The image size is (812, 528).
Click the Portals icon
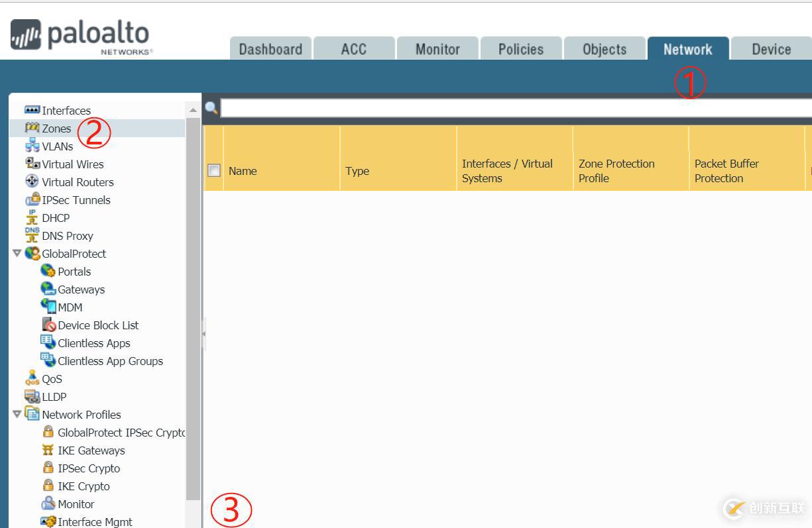click(48, 271)
